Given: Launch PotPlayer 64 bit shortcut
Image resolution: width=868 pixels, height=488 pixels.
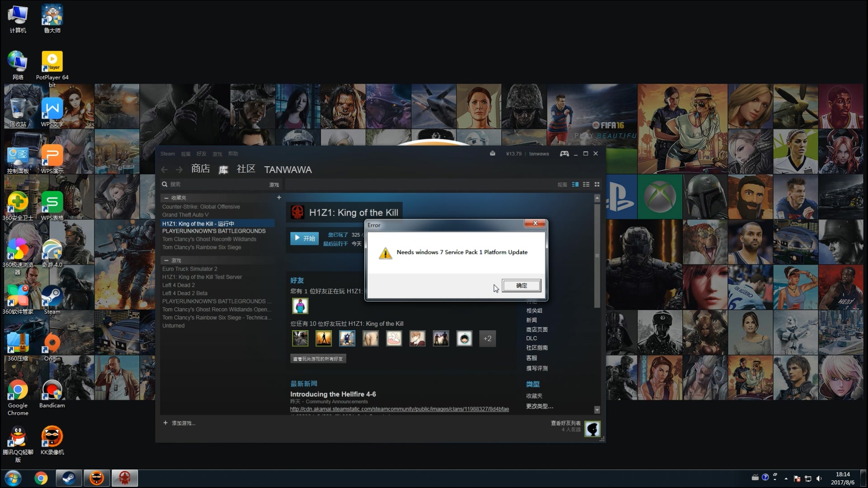Looking at the screenshot, I should tap(52, 69).
